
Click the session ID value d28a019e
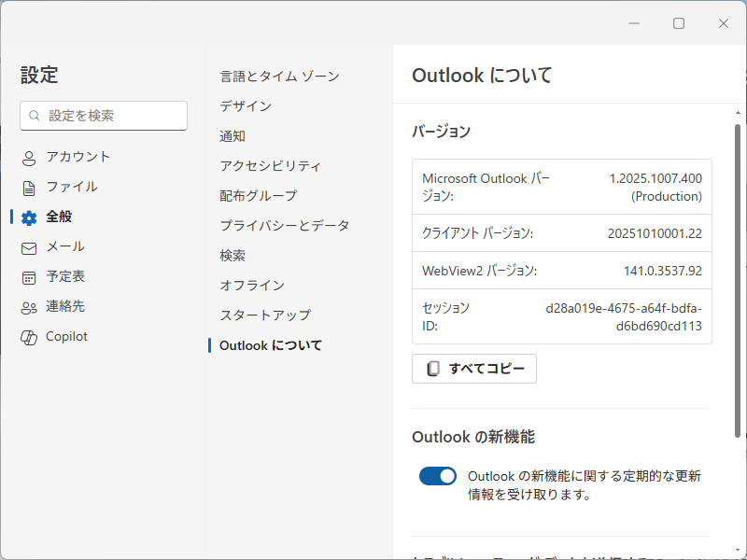[x=624, y=317]
